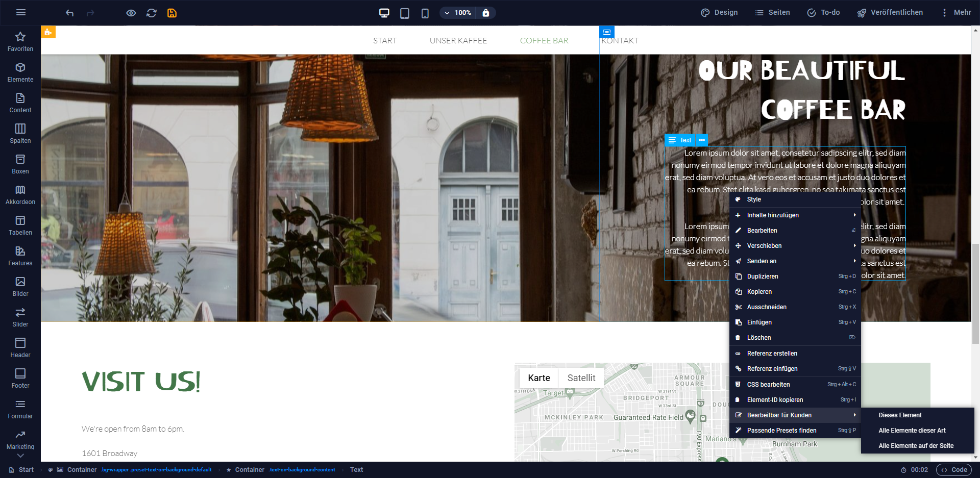Open Marketing in the sidebar
The height and width of the screenshot is (478, 980).
coord(20,439)
